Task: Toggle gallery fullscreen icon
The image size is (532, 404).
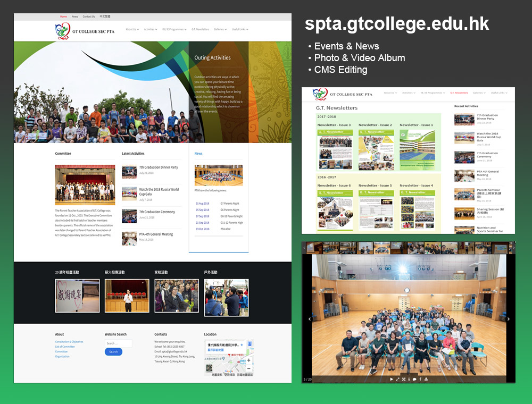Action: [x=404, y=379]
